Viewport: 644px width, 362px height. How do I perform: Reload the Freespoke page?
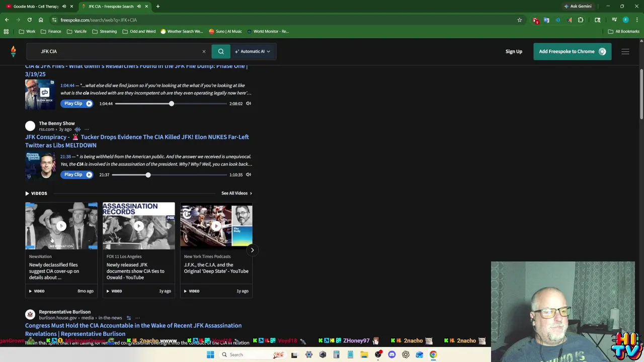coord(29,20)
